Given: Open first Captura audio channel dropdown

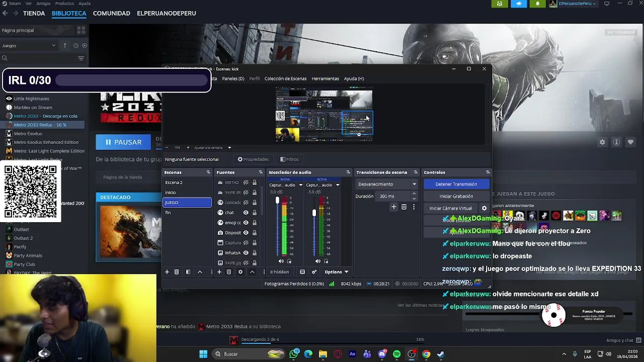Looking at the screenshot, I should (300, 185).
